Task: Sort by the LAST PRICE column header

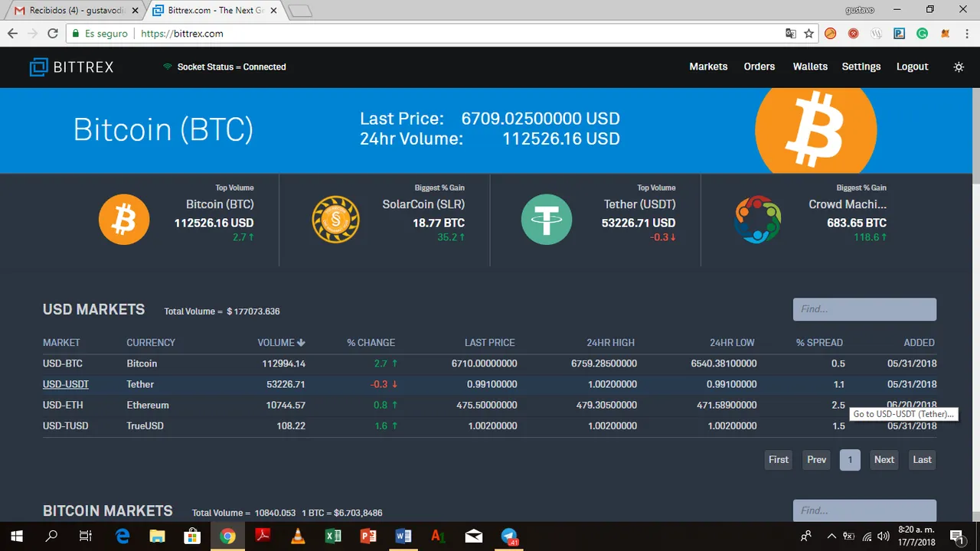Action: pos(489,343)
